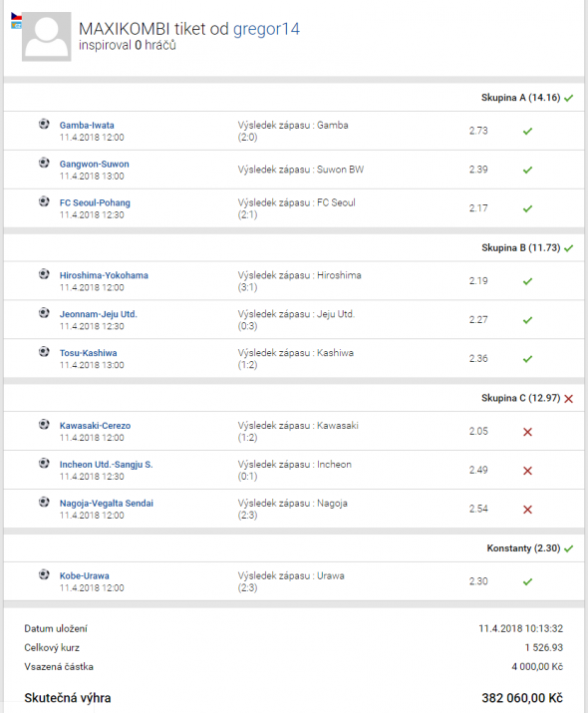This screenshot has height=713, width=588.
Task: Open the Incheon Utd.-Sangju S. match link
Action: point(106,465)
